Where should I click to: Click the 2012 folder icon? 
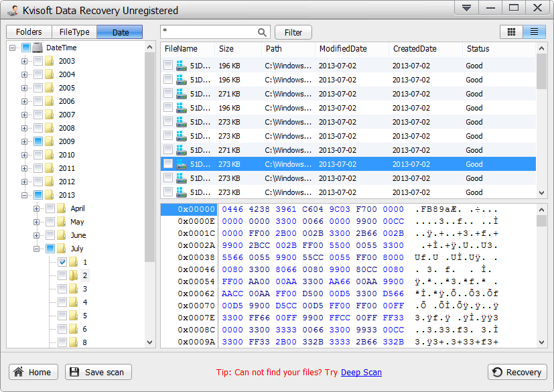(50, 182)
